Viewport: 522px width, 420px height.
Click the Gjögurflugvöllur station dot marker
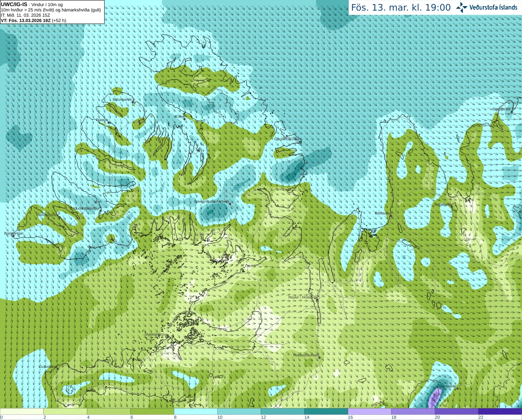coord(300,141)
